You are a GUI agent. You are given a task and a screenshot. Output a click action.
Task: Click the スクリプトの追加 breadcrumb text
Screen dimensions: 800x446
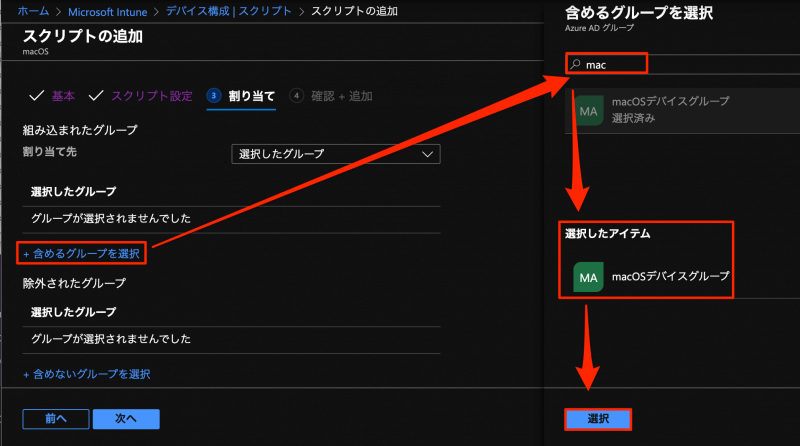(354, 11)
